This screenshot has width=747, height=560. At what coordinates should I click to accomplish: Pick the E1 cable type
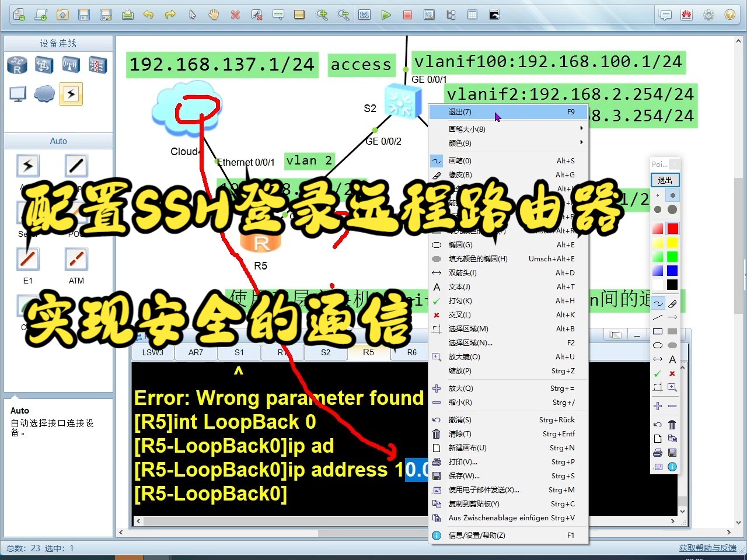click(27, 259)
